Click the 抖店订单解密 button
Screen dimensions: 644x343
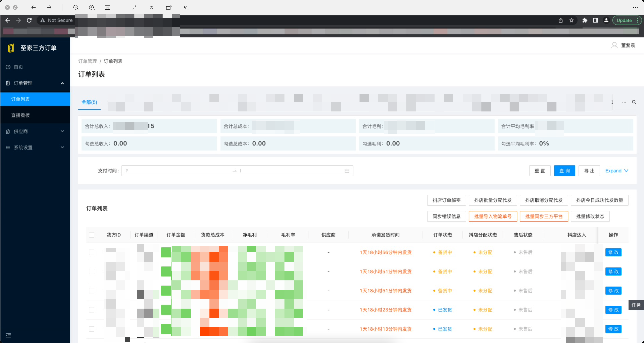tap(446, 200)
